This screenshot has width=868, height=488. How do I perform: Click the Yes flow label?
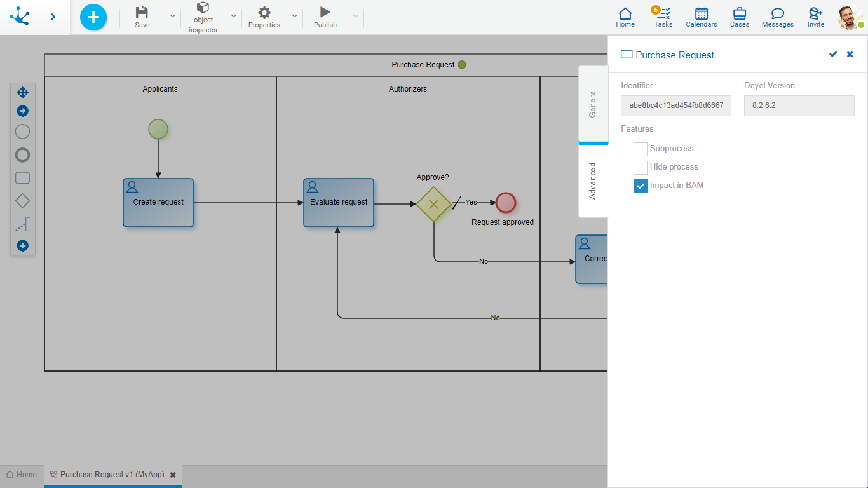[x=471, y=202]
